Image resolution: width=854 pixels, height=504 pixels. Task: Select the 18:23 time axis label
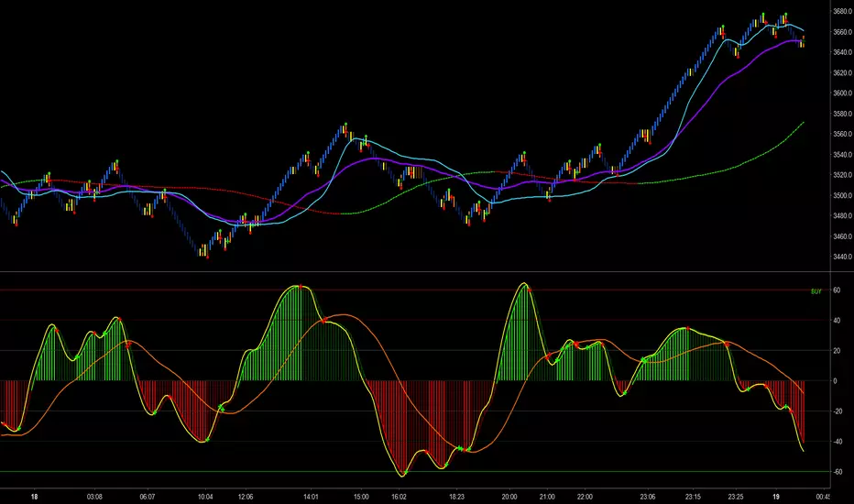[455, 496]
